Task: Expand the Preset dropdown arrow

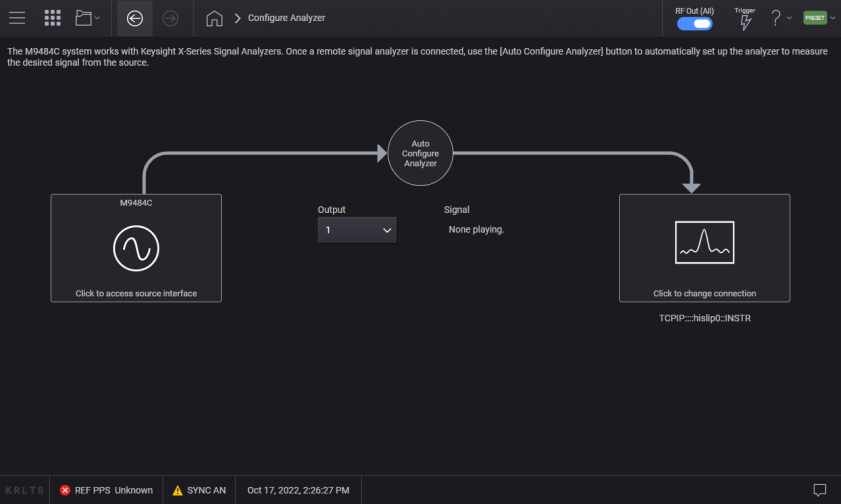Action: pos(833,18)
